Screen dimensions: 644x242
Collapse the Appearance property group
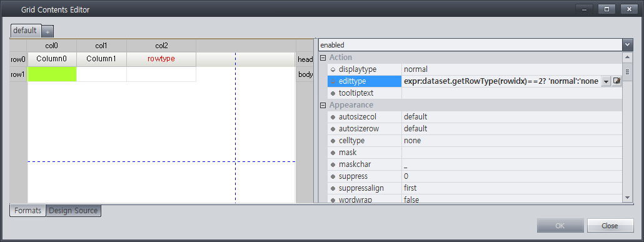[323, 105]
